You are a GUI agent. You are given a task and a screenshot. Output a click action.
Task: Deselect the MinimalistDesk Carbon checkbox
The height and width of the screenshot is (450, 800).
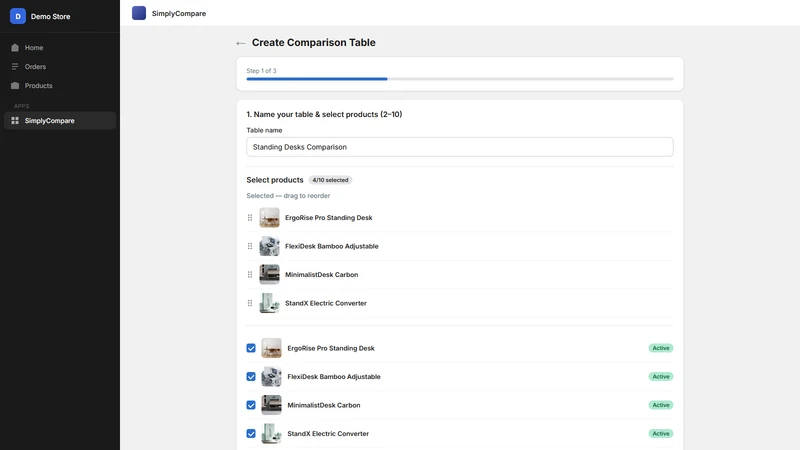click(251, 405)
